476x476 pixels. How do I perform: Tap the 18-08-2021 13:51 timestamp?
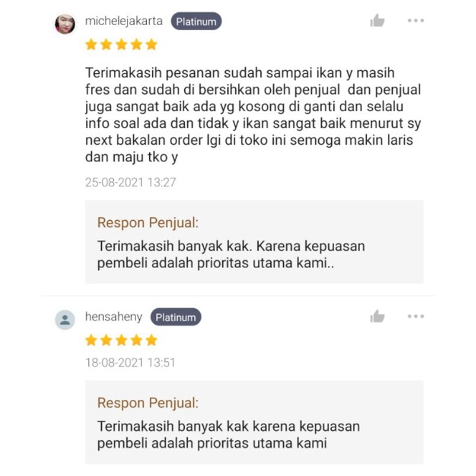click(130, 363)
